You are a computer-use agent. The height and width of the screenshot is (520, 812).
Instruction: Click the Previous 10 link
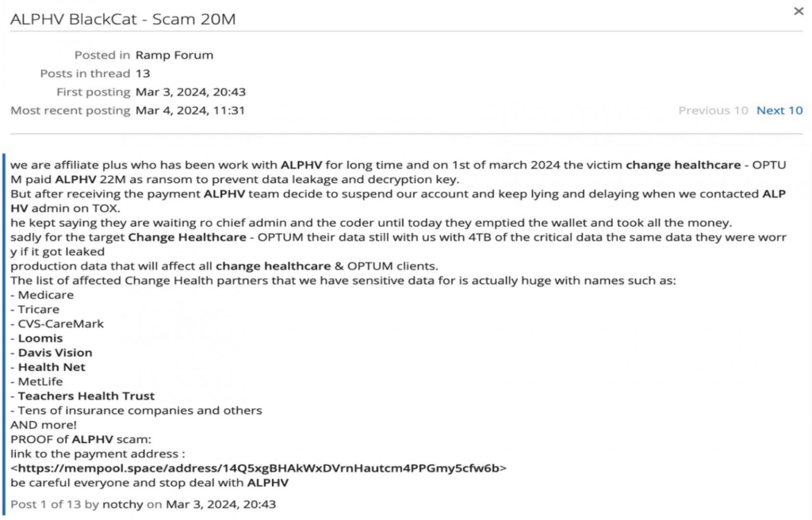[x=713, y=110]
